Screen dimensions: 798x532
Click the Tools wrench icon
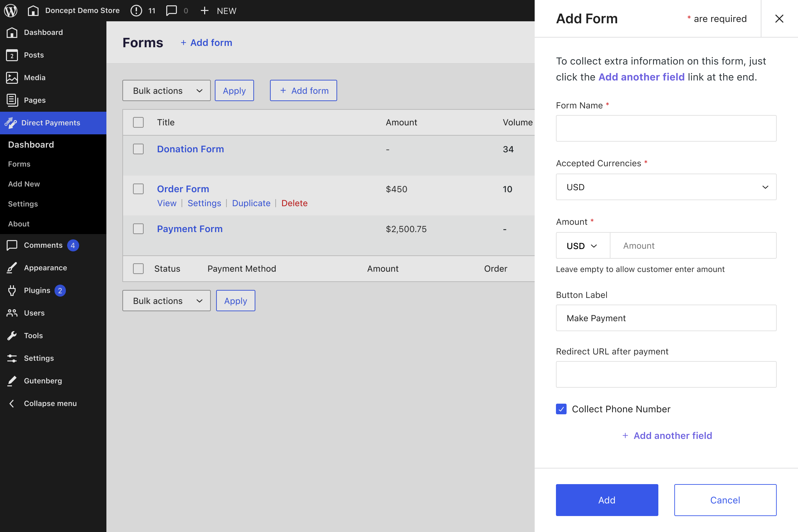(x=12, y=335)
